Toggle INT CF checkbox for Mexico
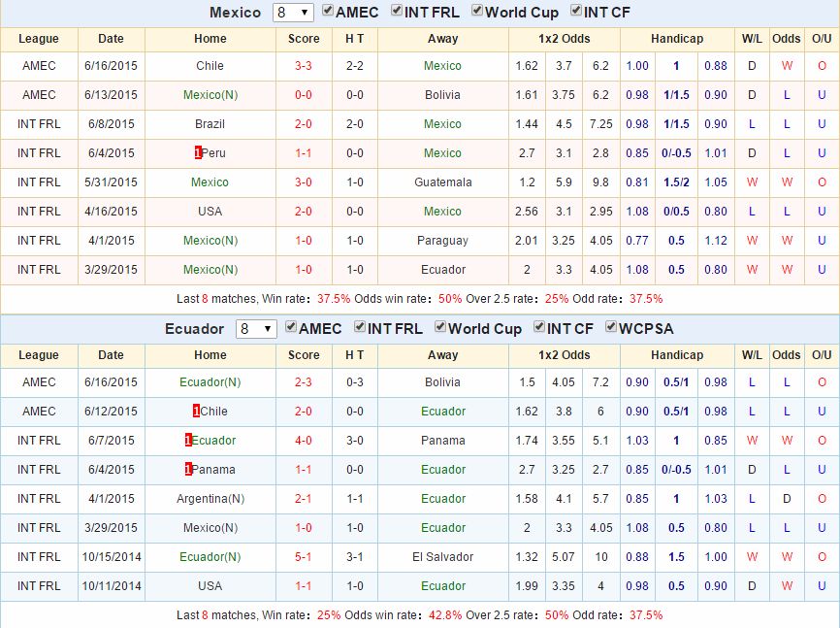This screenshot has width=840, height=628. [576, 10]
